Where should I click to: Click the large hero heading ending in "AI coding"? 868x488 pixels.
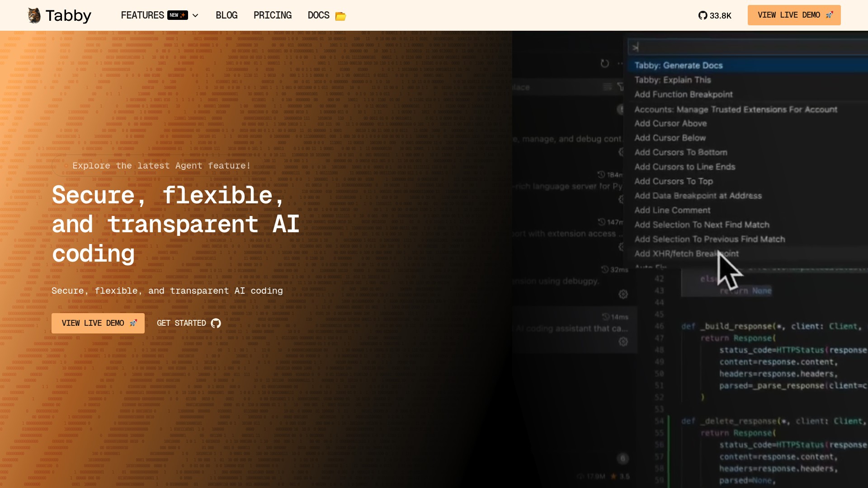pyautogui.click(x=176, y=225)
